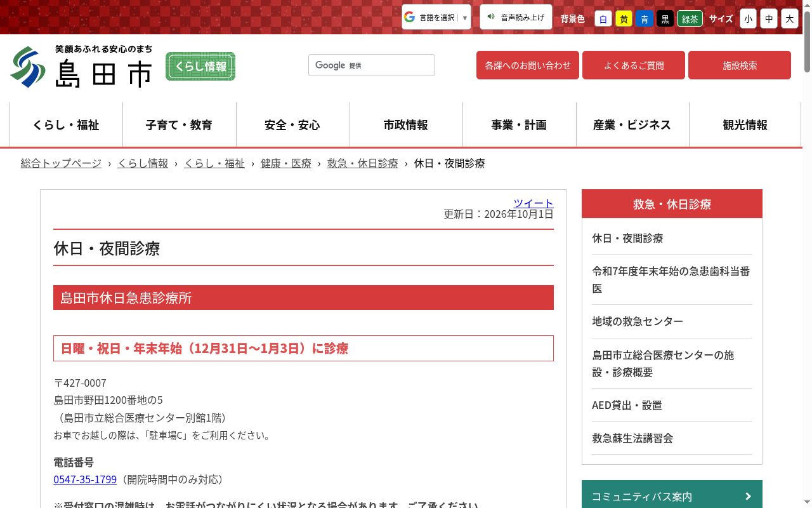Open sidebar link 休日・夜間診療
Screen dimensions: 812x508
[627, 238]
